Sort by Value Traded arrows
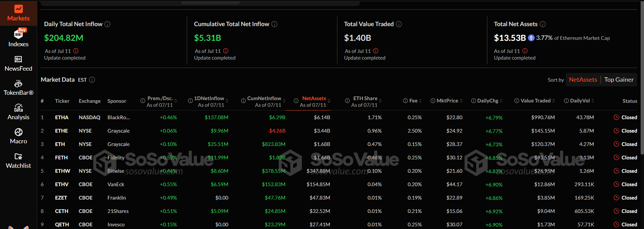Image resolution: width=644 pixels, height=229 pixels. pos(553,101)
